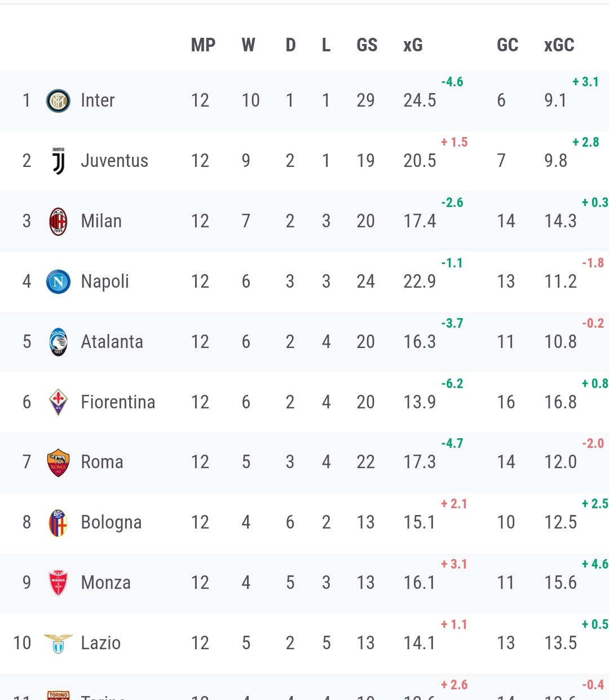Open the Juventus team page link
609x700 pixels.
(114, 161)
